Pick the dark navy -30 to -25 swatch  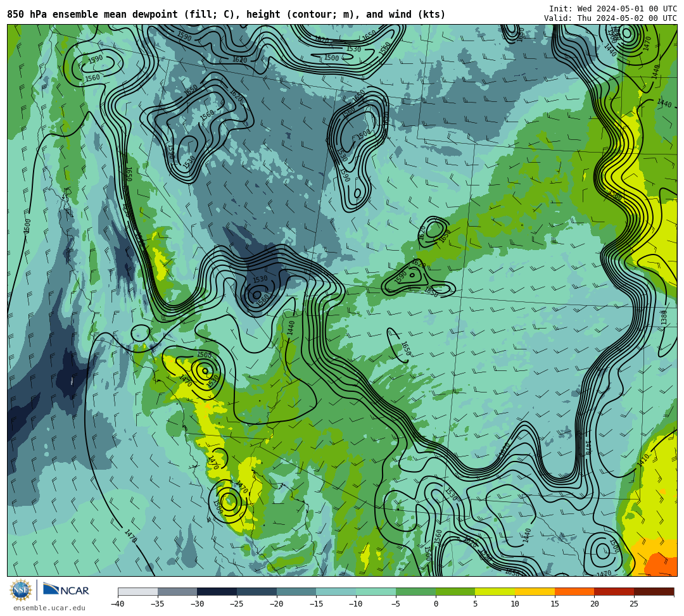click(x=217, y=591)
